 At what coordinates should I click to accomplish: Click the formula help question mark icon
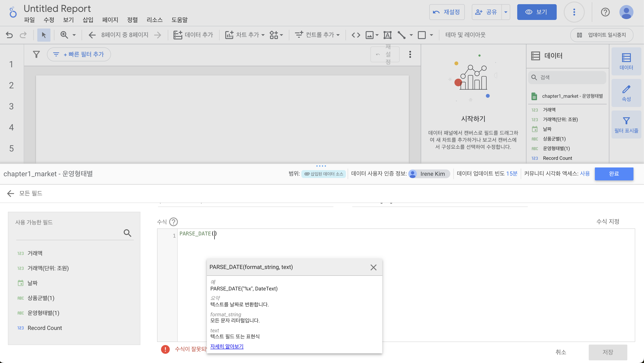[x=173, y=222]
